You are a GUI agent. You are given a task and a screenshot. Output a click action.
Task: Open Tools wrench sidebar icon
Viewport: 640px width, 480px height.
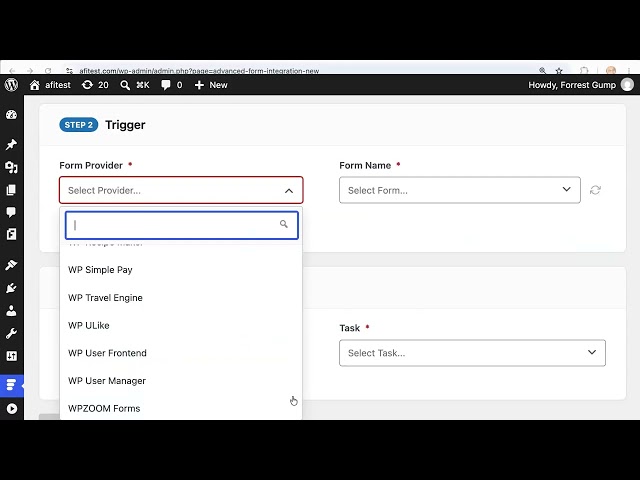[x=11, y=333]
